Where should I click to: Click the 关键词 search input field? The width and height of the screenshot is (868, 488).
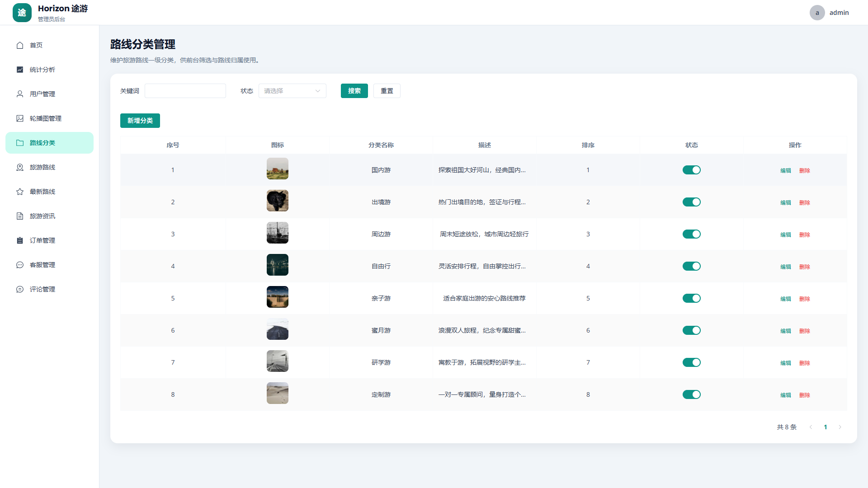point(185,91)
